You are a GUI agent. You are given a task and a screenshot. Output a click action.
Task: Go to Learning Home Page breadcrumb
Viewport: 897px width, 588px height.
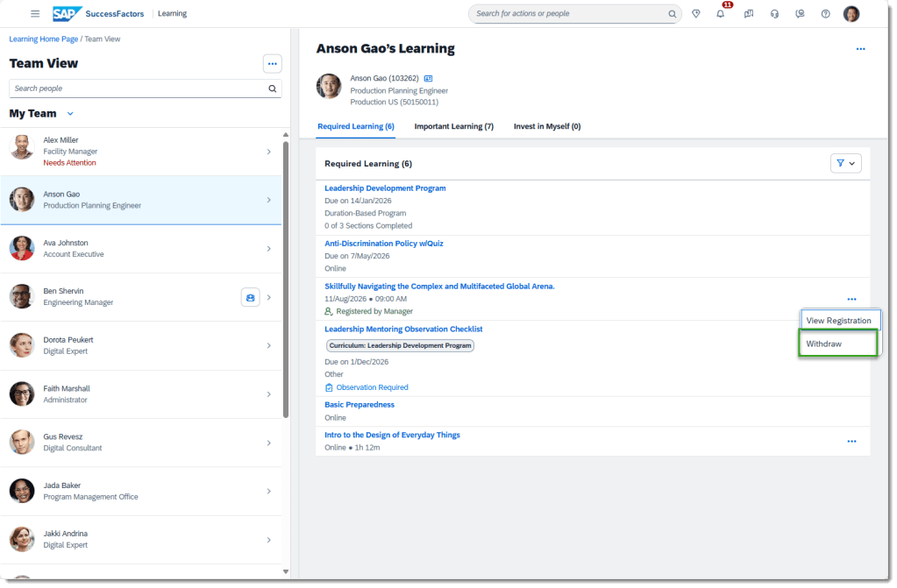43,39
